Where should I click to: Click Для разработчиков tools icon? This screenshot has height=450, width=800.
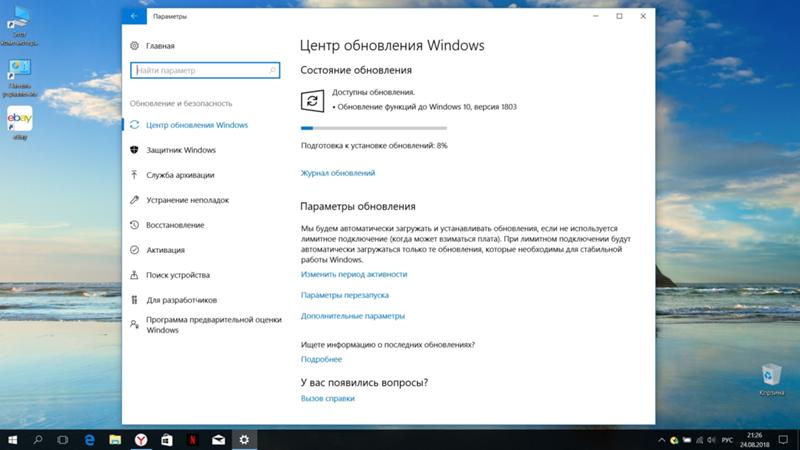[x=134, y=300]
